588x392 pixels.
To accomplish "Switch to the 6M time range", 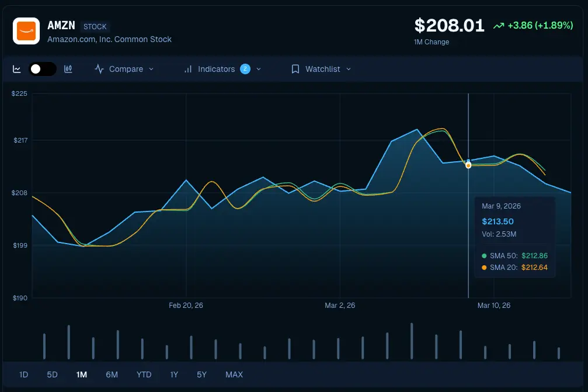I will coord(112,374).
